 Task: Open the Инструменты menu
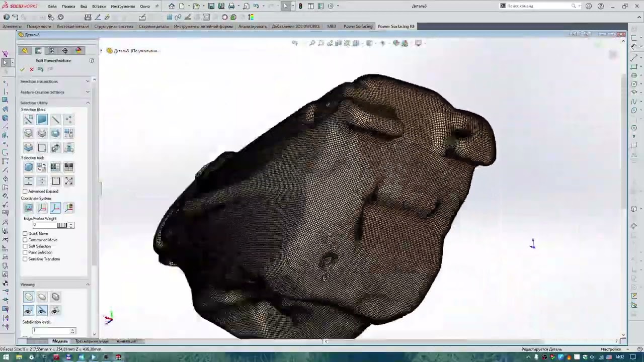coord(123,7)
